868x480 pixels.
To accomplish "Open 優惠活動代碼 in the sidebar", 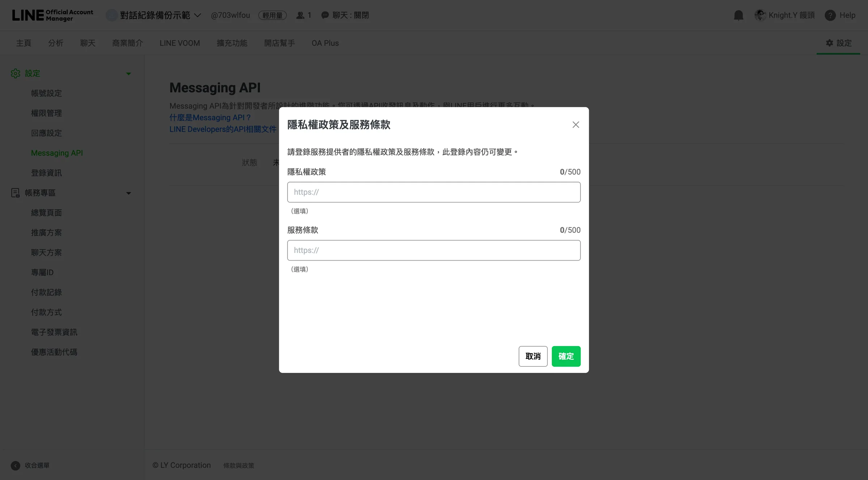I will (54, 352).
